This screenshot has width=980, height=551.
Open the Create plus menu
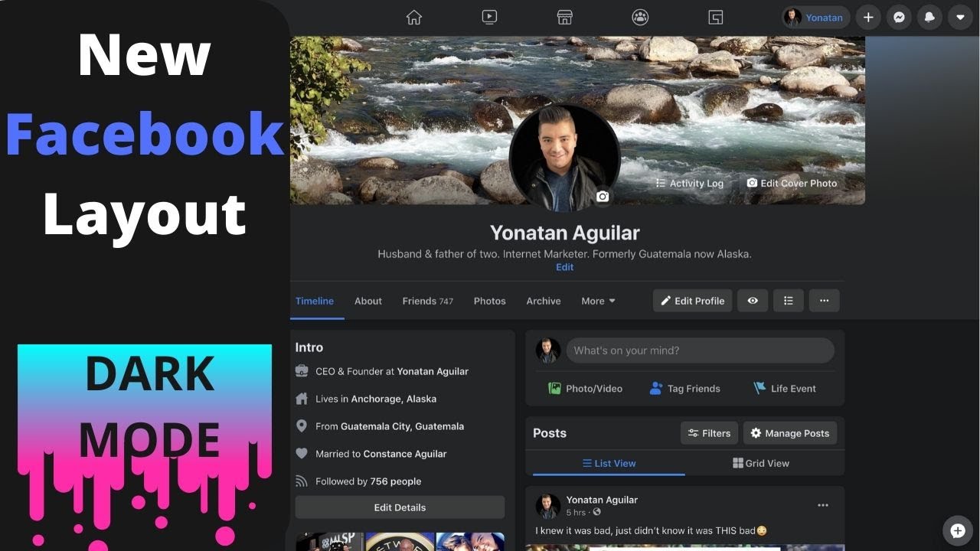pyautogui.click(x=868, y=18)
